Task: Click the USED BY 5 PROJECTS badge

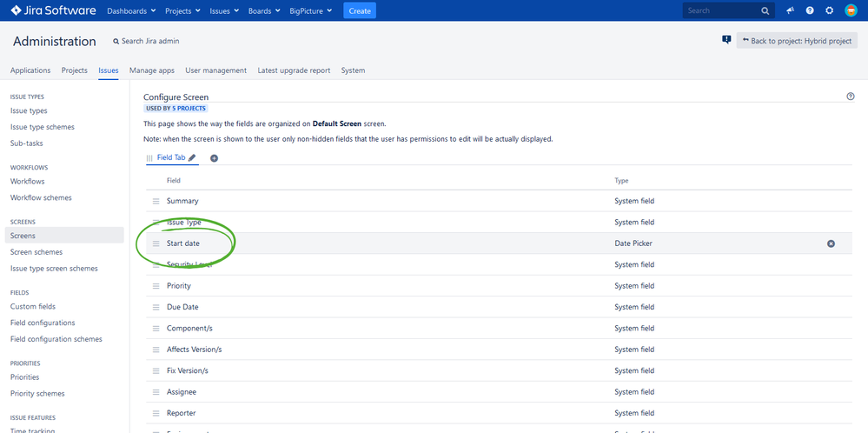Action: tap(176, 109)
